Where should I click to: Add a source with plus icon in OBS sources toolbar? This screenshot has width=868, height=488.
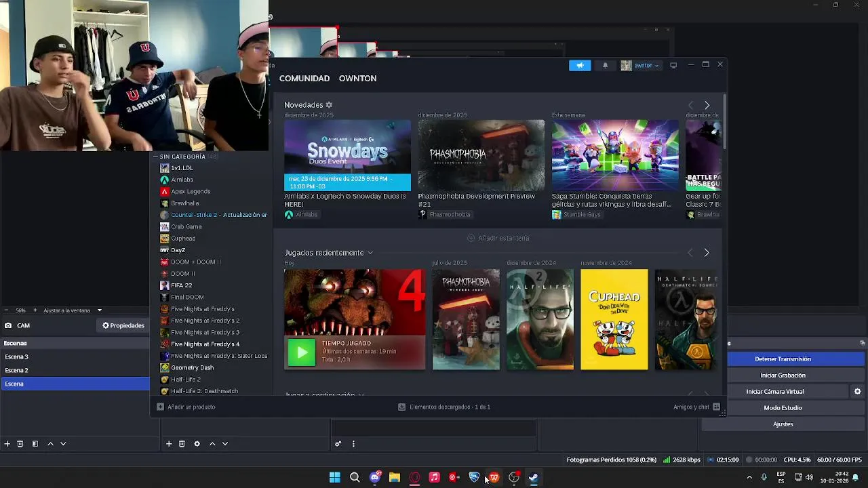[169, 444]
